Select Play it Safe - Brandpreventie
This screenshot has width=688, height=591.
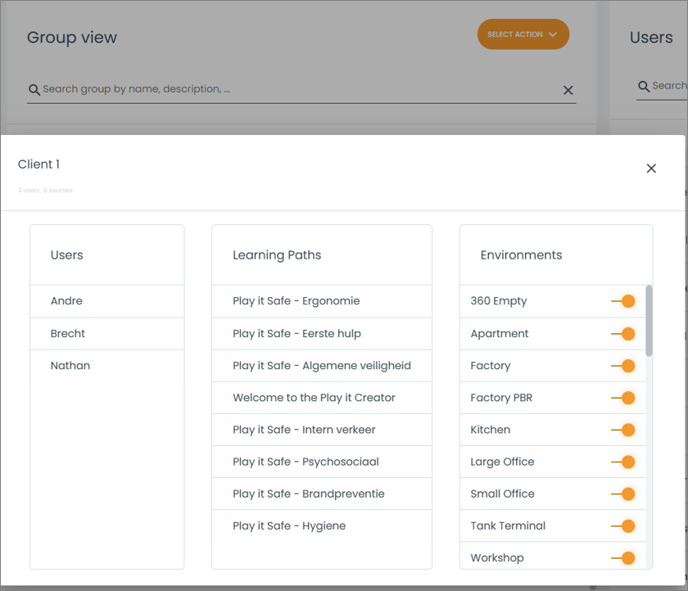pyautogui.click(x=308, y=494)
